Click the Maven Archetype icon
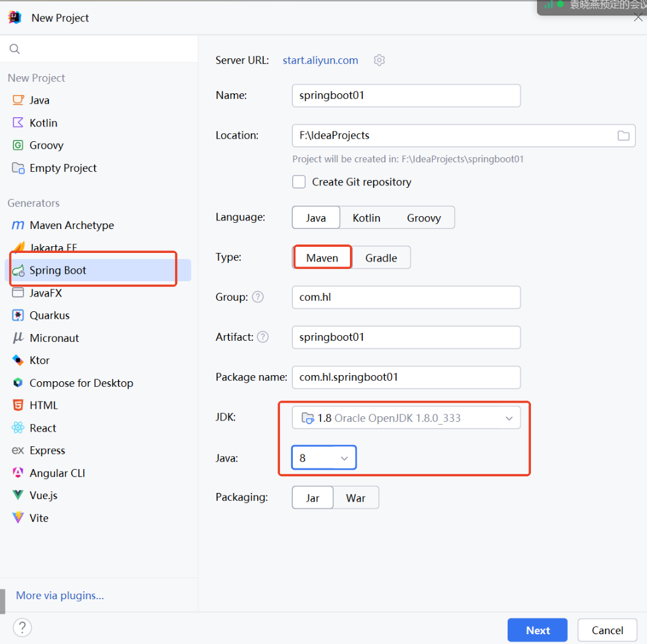Viewport: 647px width, 644px height. [18, 225]
